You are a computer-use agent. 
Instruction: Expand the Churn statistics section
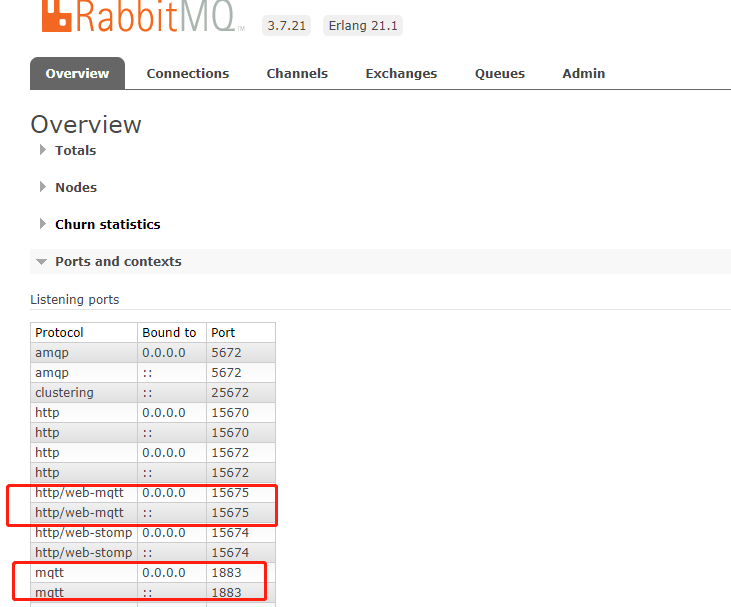(107, 224)
